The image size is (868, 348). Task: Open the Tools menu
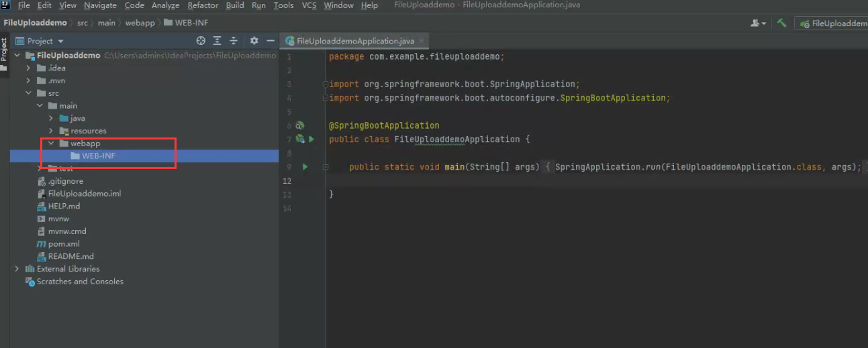pyautogui.click(x=283, y=5)
